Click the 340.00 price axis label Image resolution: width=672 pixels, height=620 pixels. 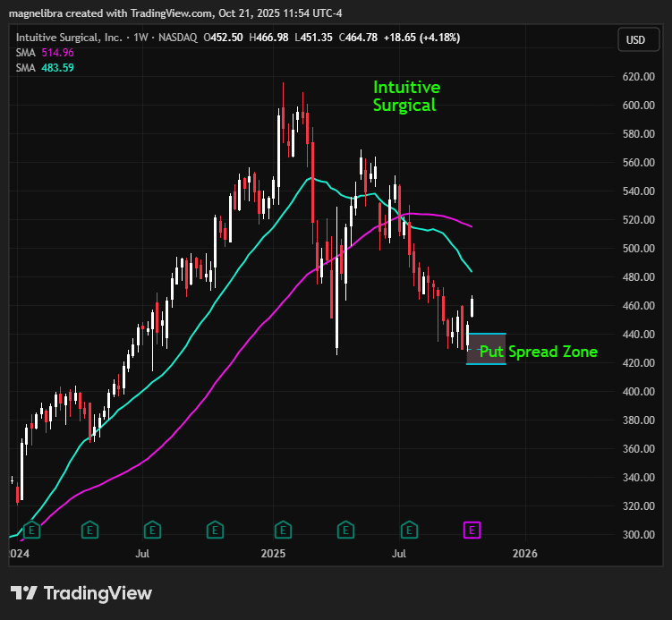(x=639, y=478)
